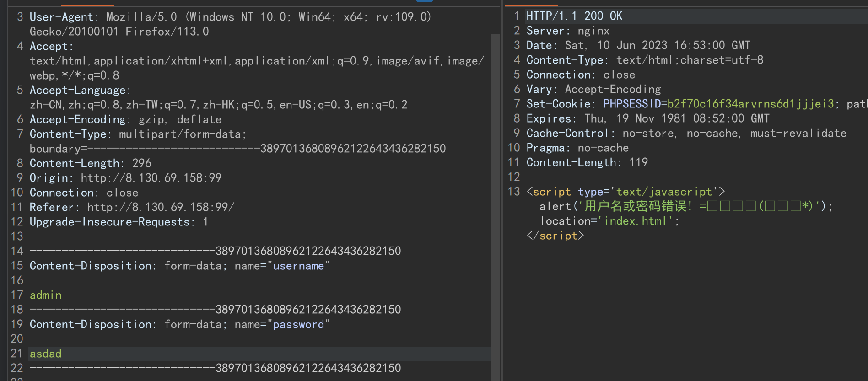Viewport: 868px width, 381px height.
Task: Click the opening script tag in response body
Action: point(625,192)
